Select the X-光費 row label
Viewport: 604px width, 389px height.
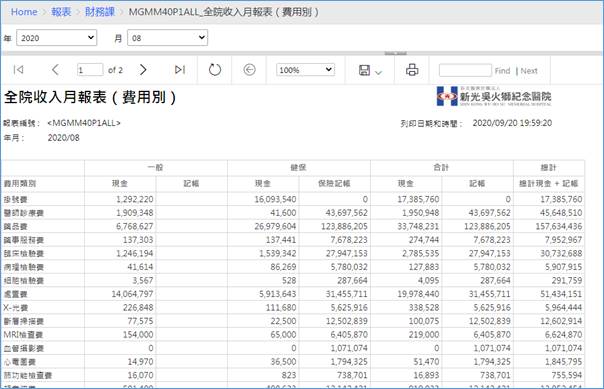pyautogui.click(x=16, y=308)
